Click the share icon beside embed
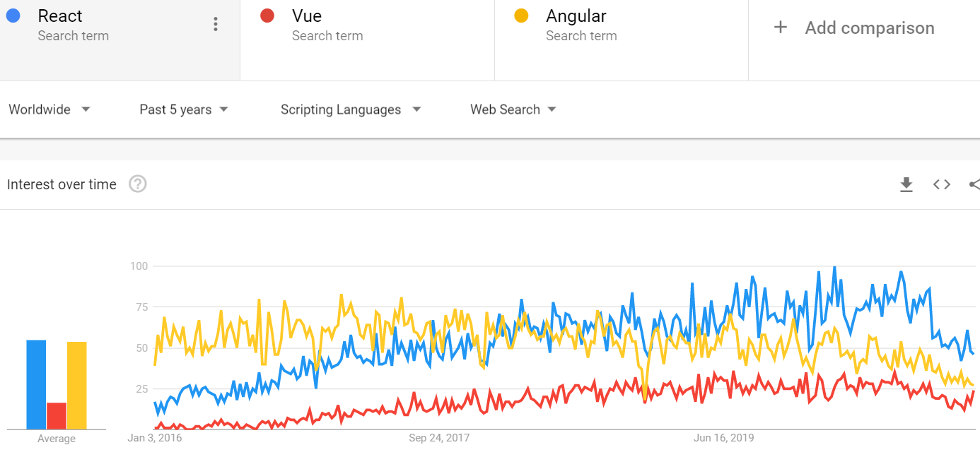The height and width of the screenshot is (457, 980). [974, 184]
